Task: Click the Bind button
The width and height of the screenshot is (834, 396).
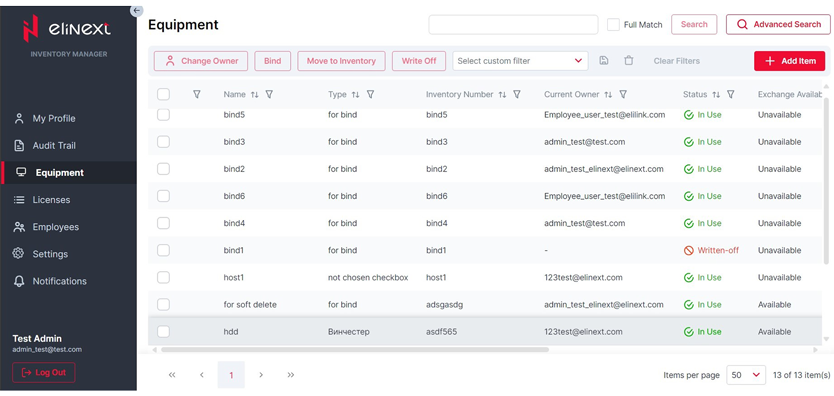Action: (x=272, y=61)
